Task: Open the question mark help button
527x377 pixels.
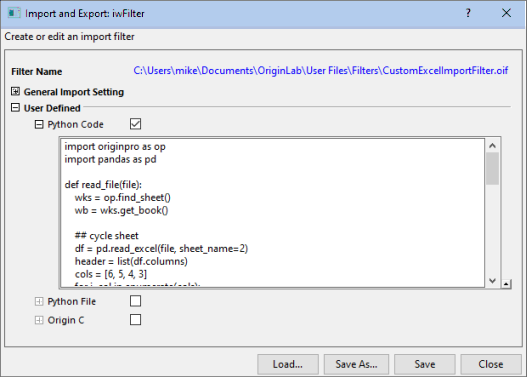Action: click(x=468, y=13)
